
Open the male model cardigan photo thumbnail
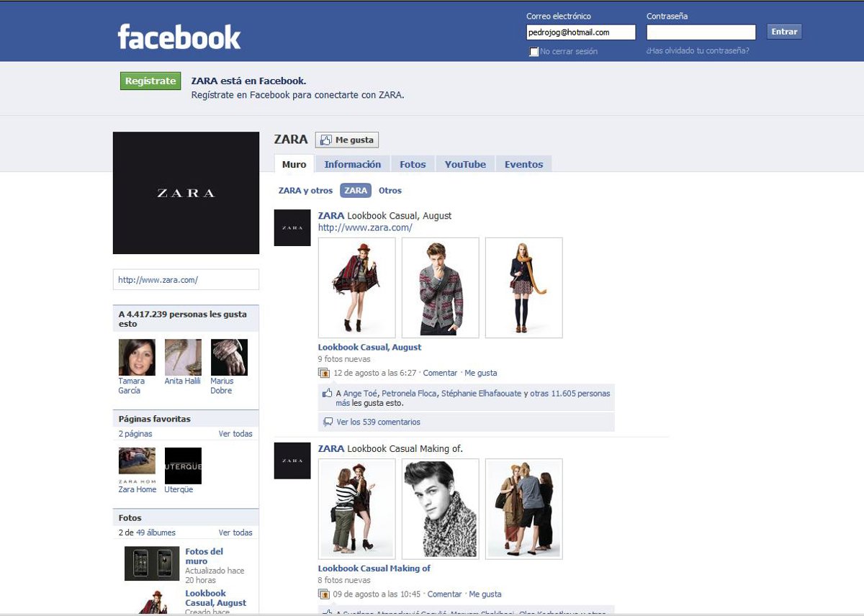click(x=440, y=288)
